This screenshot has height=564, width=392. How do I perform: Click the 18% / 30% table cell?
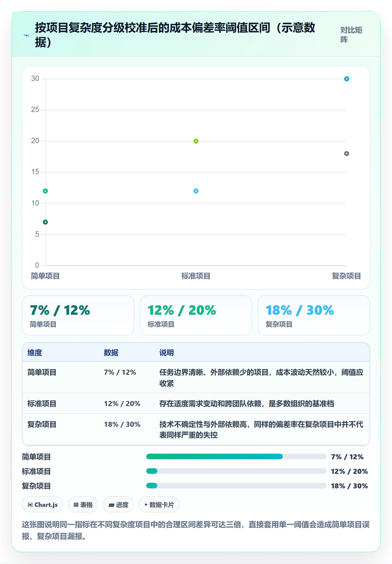coord(122,424)
